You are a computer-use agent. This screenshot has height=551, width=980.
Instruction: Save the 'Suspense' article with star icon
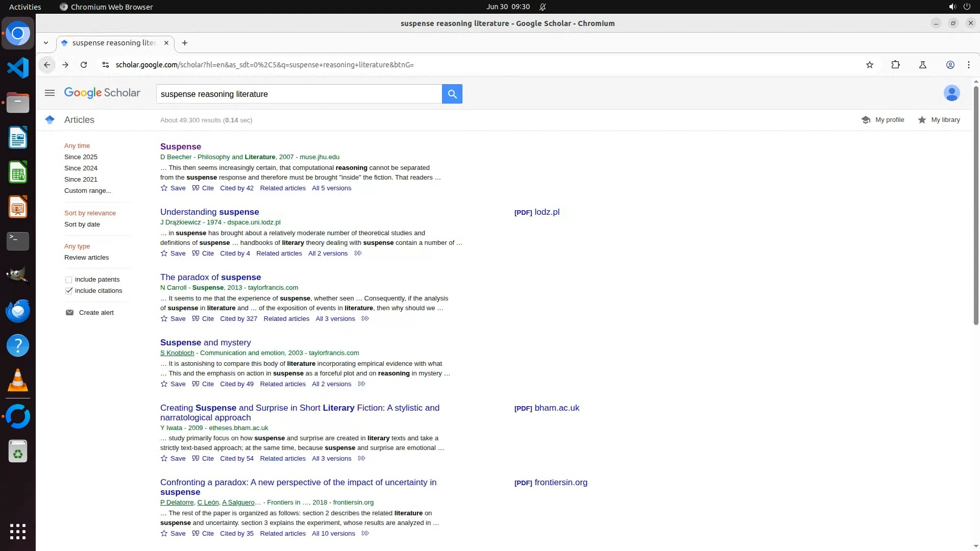click(164, 188)
